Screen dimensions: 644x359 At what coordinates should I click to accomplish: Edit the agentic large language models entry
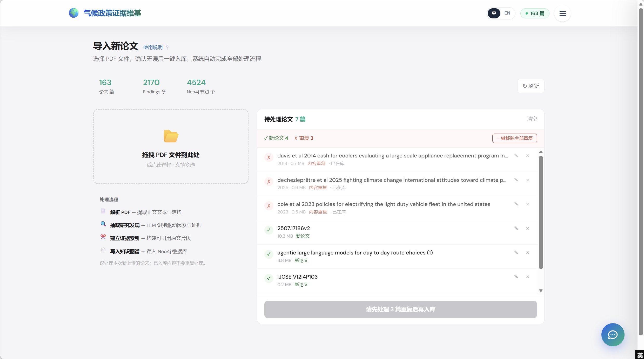(516, 253)
